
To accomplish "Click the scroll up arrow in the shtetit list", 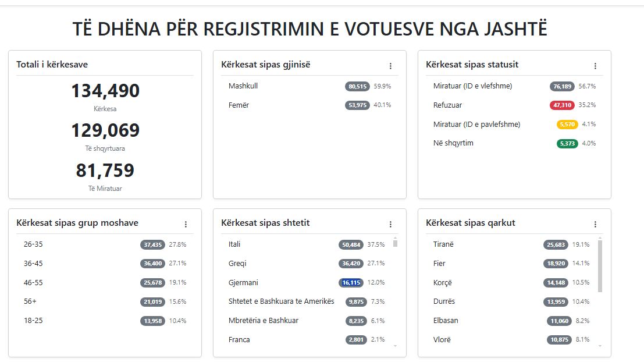I will (x=396, y=238).
